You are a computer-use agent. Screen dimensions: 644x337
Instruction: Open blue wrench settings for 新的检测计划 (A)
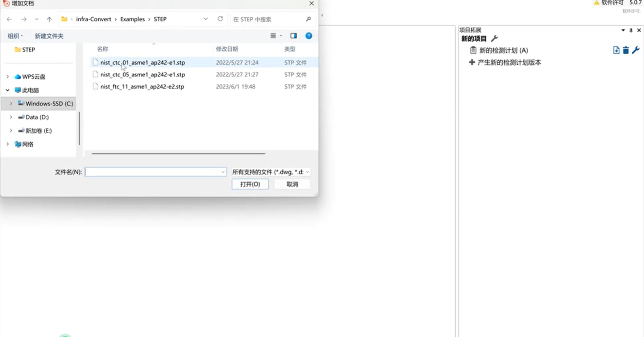tap(636, 50)
